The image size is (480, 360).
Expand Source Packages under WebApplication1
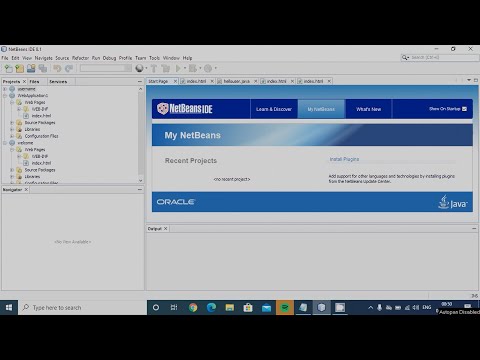pos(12,123)
